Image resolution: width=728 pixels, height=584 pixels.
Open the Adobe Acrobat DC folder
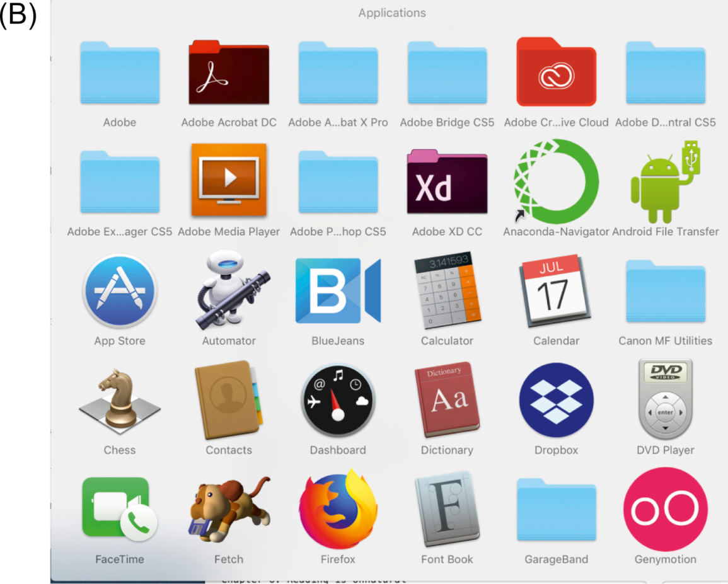click(x=229, y=72)
